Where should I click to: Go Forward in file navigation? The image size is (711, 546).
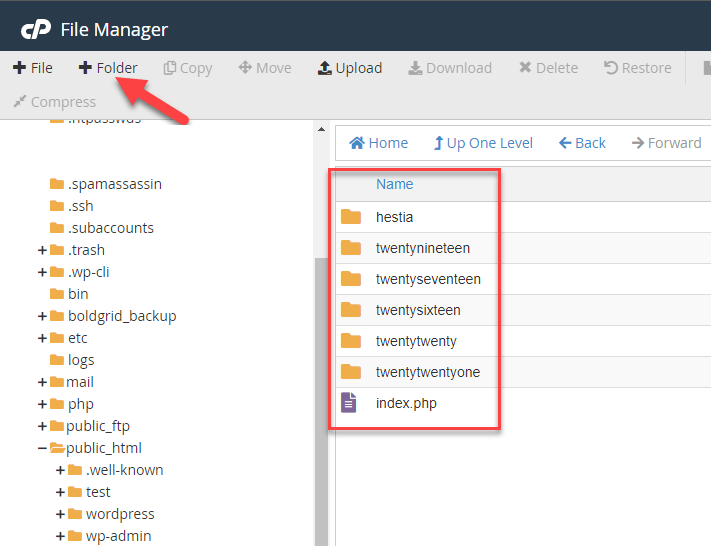pyautogui.click(x=667, y=143)
